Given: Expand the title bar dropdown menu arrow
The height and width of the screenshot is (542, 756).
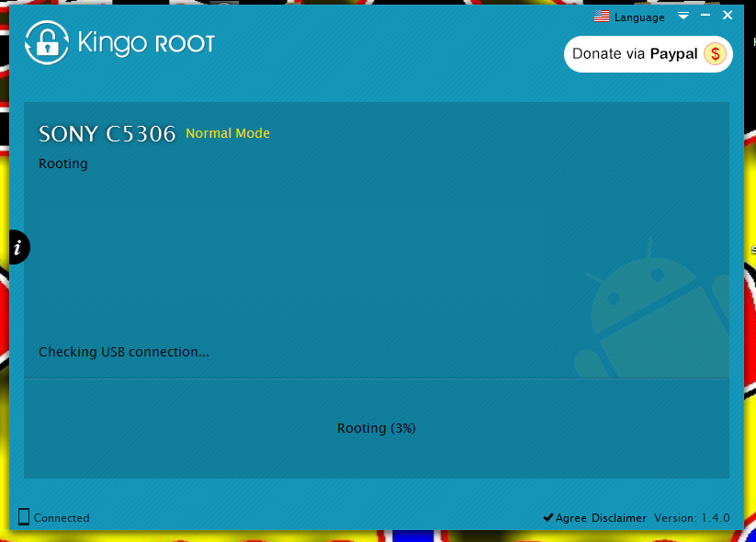Looking at the screenshot, I should 683,17.
